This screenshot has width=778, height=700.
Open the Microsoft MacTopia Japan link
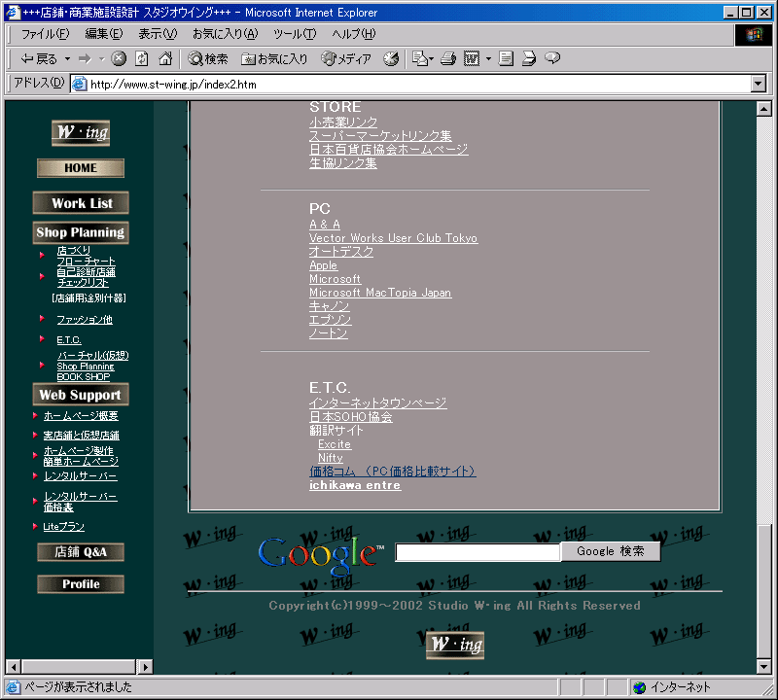380,293
